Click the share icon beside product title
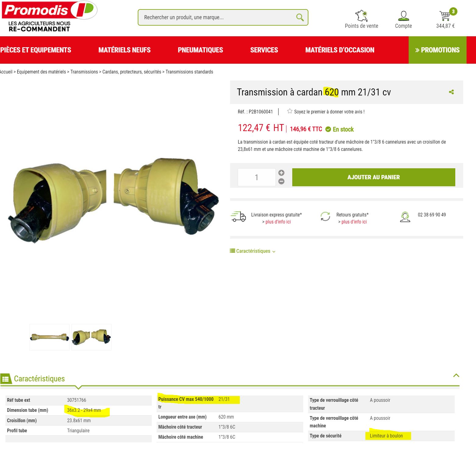 tap(451, 92)
